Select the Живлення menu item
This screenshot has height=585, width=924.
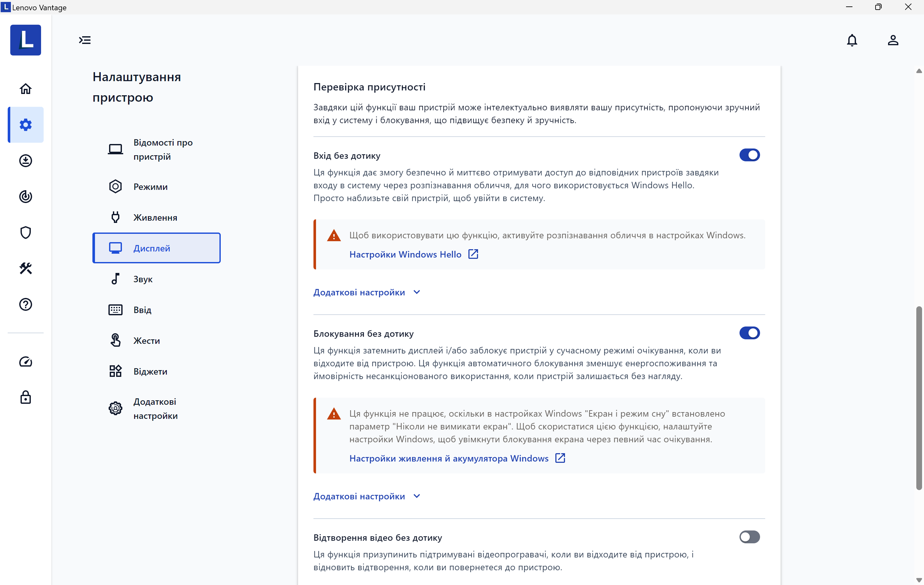tap(155, 217)
